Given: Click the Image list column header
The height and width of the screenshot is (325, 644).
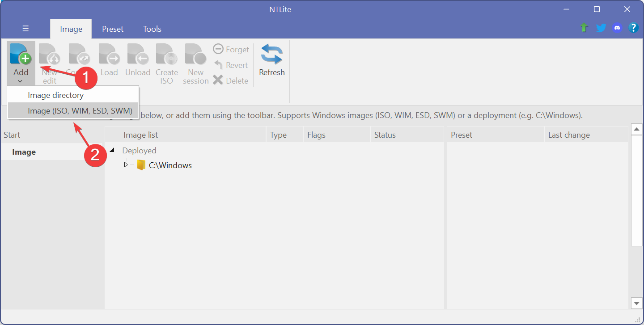Looking at the screenshot, I should (186, 135).
